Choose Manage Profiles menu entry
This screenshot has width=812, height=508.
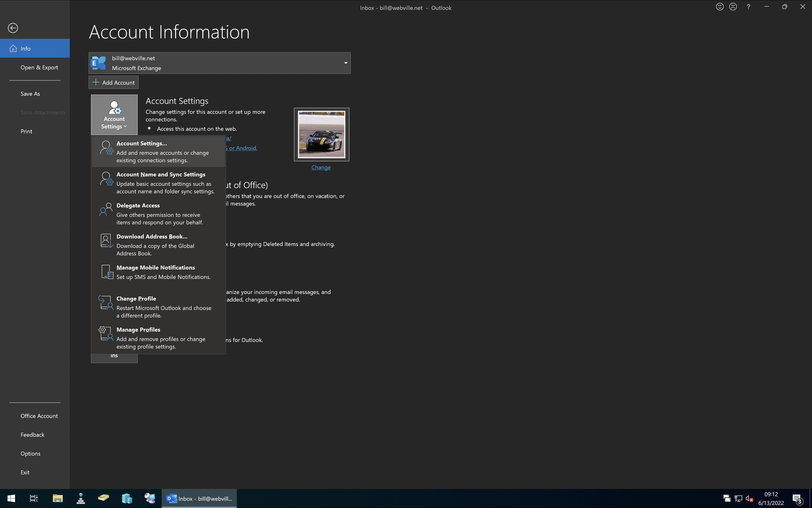pos(158,338)
